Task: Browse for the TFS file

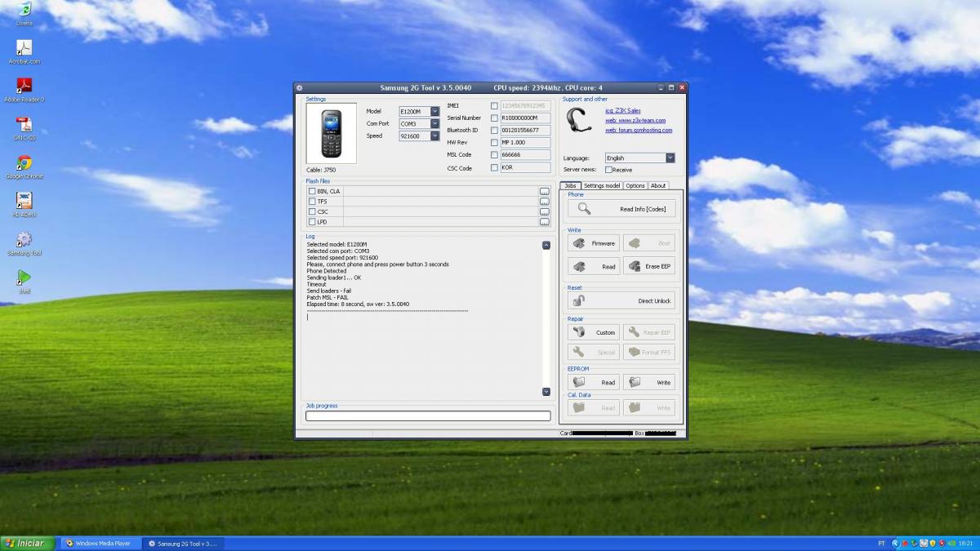Action: click(x=545, y=201)
